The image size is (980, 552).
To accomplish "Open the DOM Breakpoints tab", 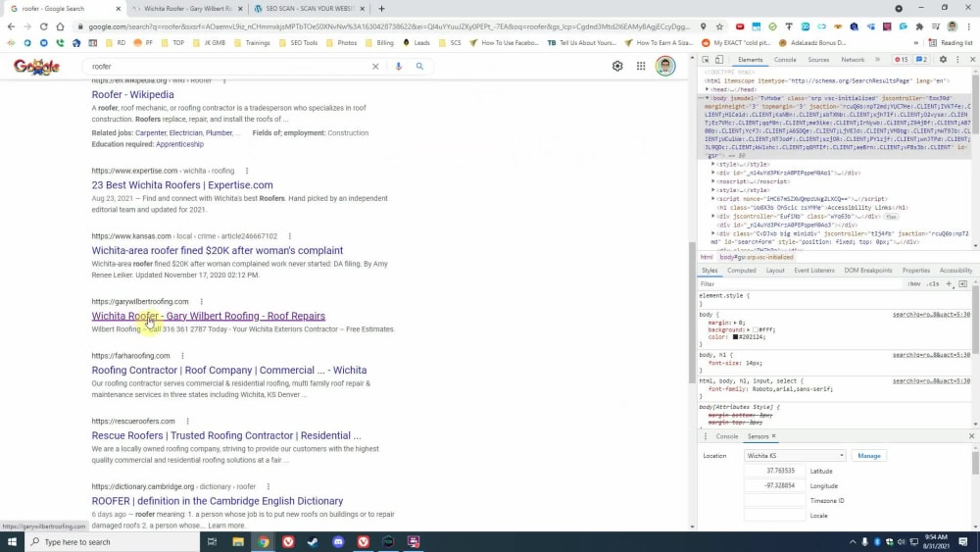I will [868, 270].
